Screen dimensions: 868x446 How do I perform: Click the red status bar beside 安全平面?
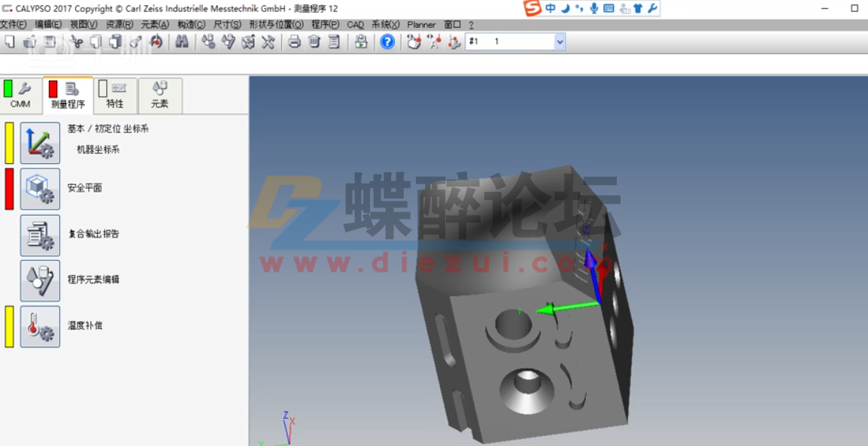tap(8, 188)
